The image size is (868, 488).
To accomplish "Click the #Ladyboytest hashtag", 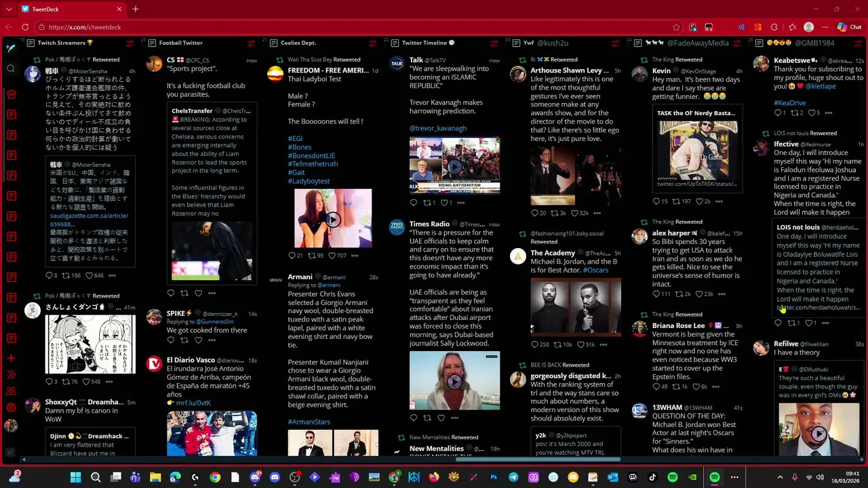I will (x=309, y=181).
